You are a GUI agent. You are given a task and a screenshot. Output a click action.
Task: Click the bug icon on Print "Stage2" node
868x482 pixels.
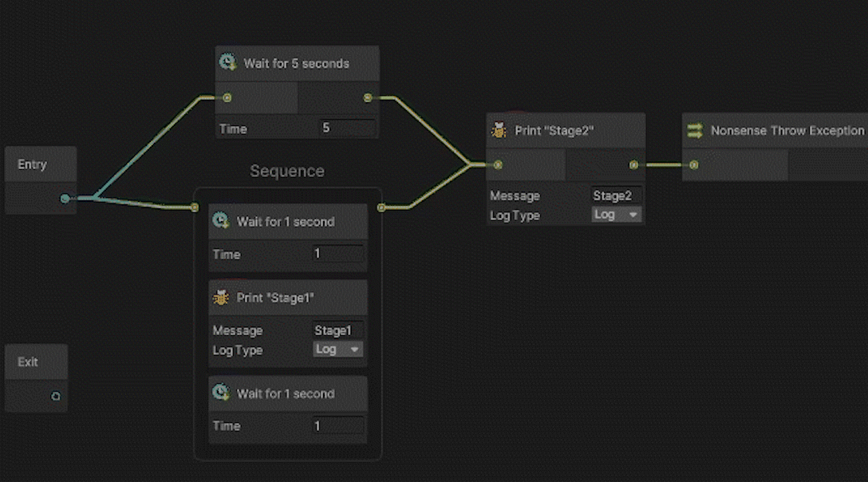tap(499, 130)
